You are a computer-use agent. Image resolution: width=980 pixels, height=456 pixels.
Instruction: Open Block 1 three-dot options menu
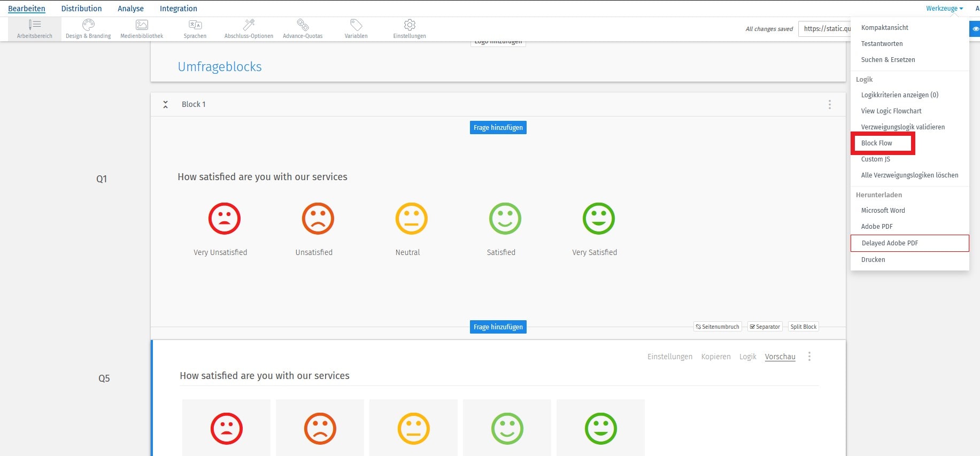[x=830, y=104]
